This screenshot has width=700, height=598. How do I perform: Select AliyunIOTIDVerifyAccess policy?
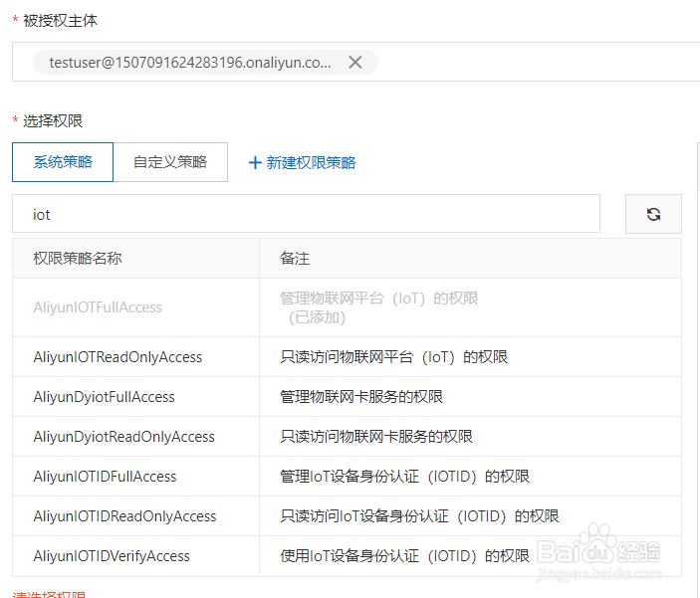point(112,555)
